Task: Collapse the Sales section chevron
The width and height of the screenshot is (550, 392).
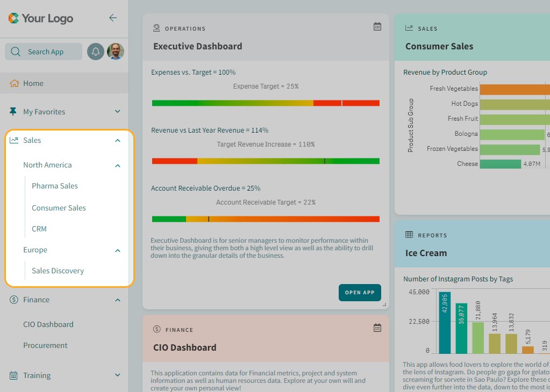Action: 118,141
